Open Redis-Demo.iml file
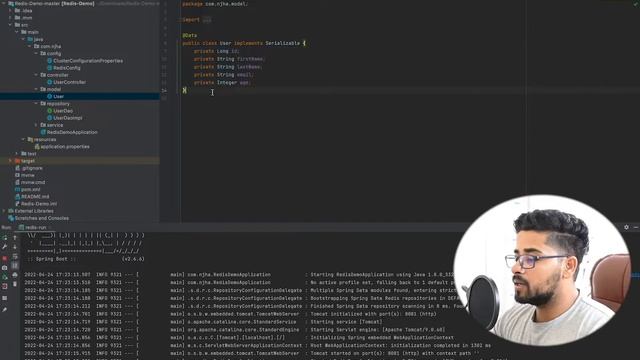This screenshot has height=360, width=640. tap(39, 204)
